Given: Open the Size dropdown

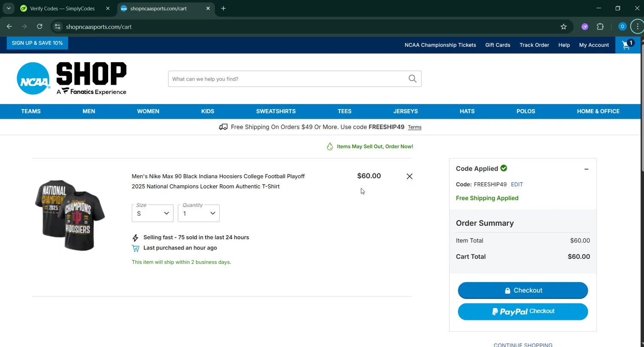Looking at the screenshot, I should (x=152, y=213).
